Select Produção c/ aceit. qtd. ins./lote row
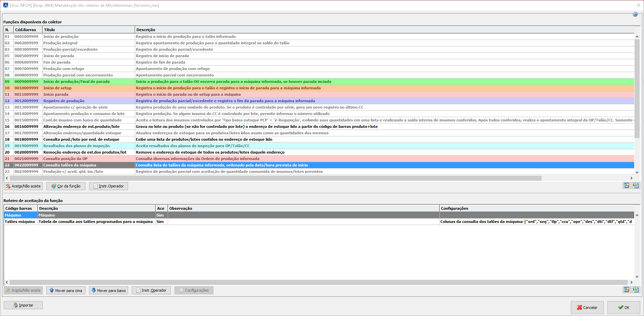This screenshot has height=316, width=644. click(319, 172)
